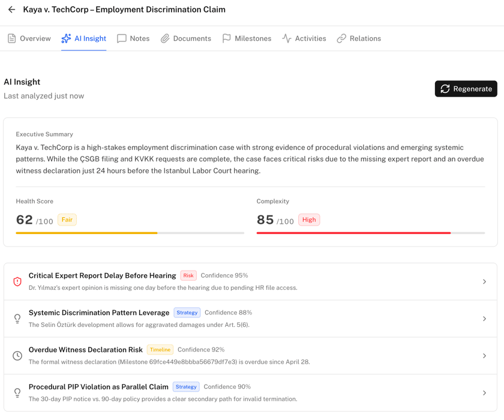Click the Documents paperclip icon
Image resolution: width=504 pixels, height=420 pixels.
coord(165,38)
